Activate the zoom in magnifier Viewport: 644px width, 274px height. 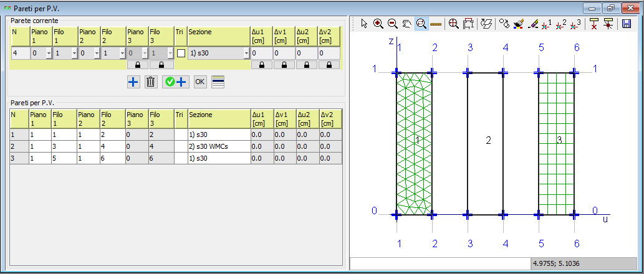(x=378, y=24)
